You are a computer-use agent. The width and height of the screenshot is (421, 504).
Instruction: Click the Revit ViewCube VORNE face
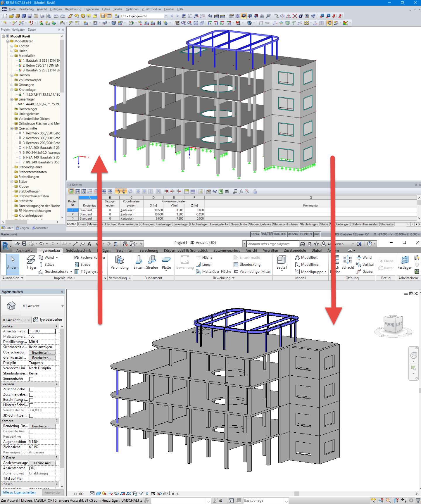389,325
